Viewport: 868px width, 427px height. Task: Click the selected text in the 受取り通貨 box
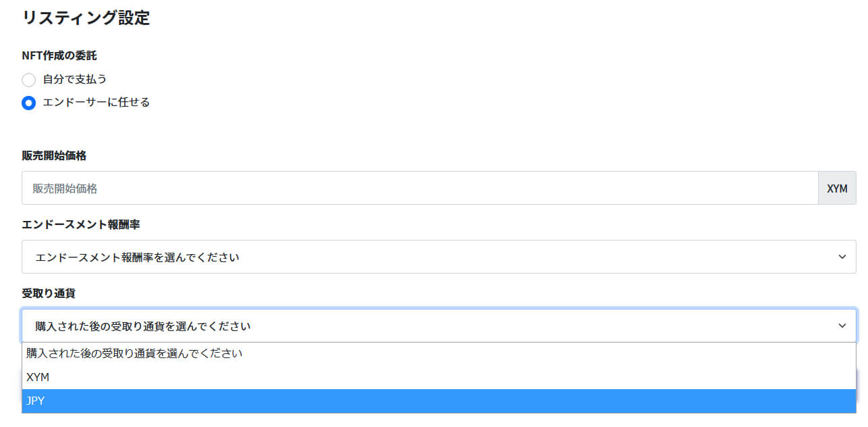click(142, 326)
